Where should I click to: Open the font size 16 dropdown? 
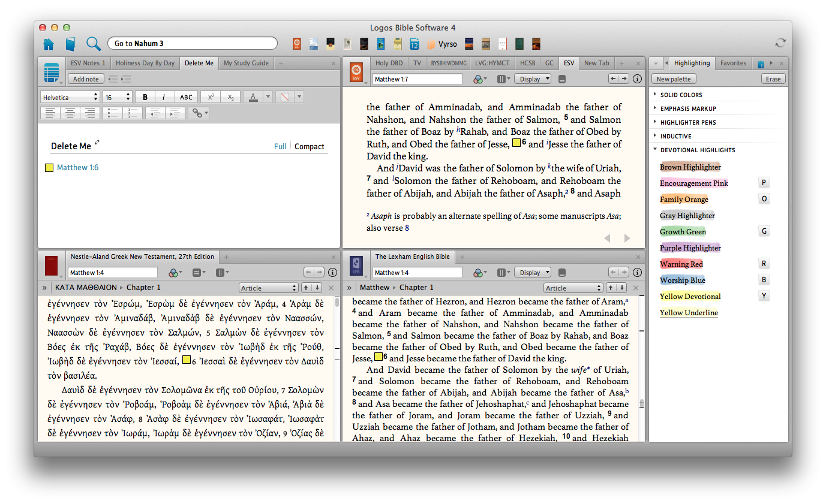pos(118,97)
